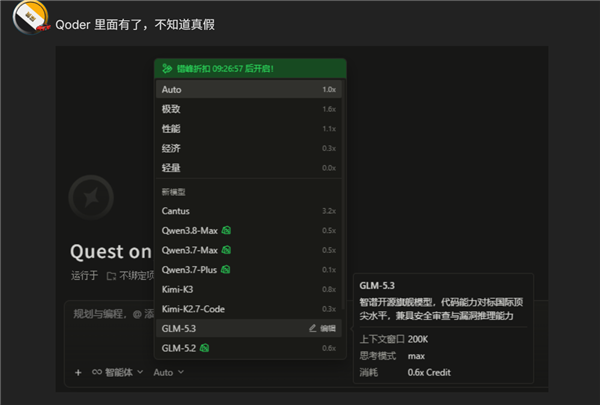
Task: Click the green discount icon next to Qwen3.7-Max
Action: tap(226, 250)
